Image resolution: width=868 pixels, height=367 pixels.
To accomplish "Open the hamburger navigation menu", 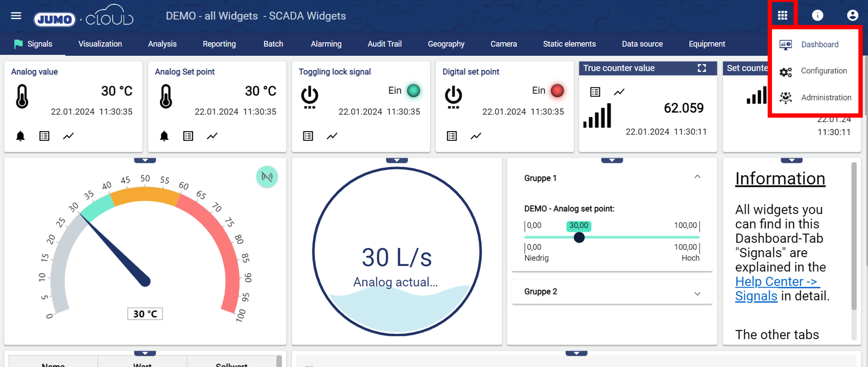I will pos(16,16).
